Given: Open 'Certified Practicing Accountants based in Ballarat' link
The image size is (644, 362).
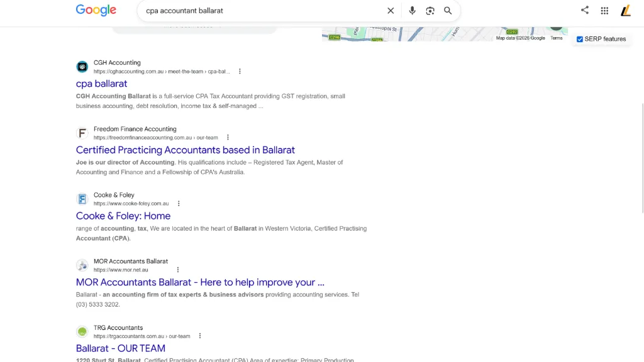Looking at the screenshot, I should click(x=186, y=150).
